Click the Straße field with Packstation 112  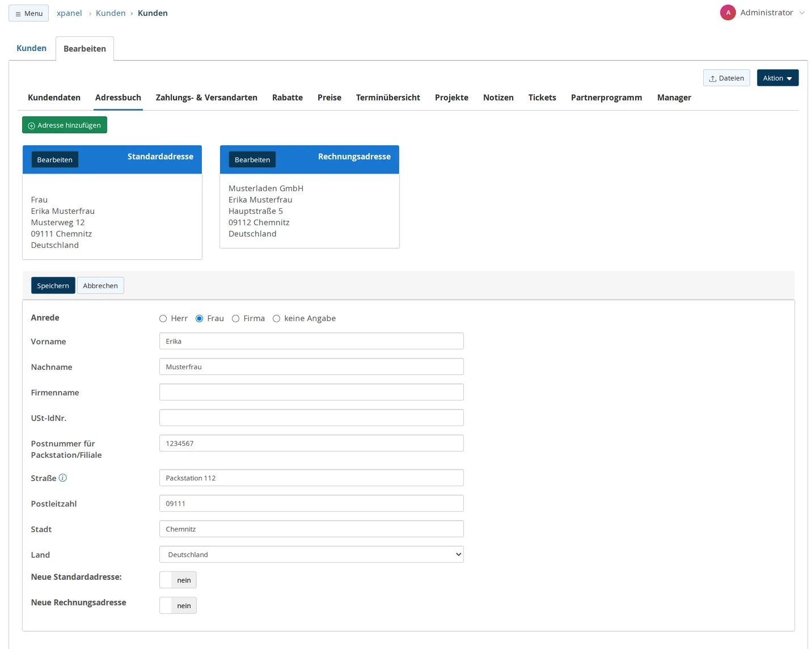(311, 478)
